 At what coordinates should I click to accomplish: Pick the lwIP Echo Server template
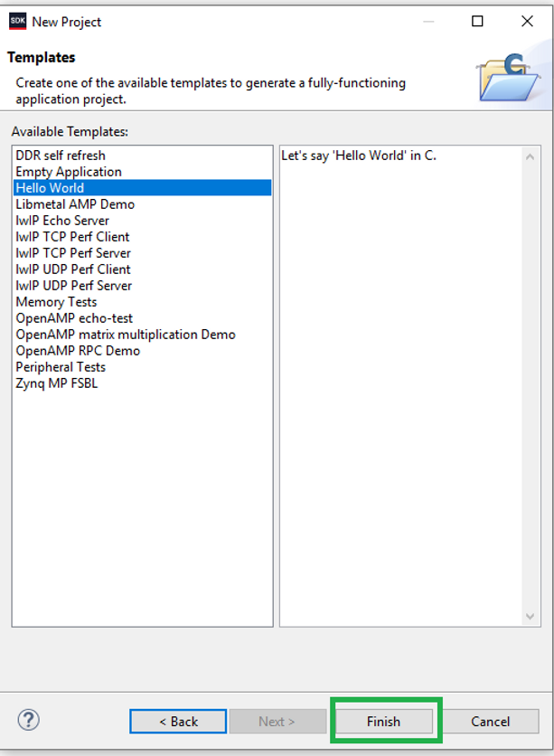pyautogui.click(x=62, y=221)
